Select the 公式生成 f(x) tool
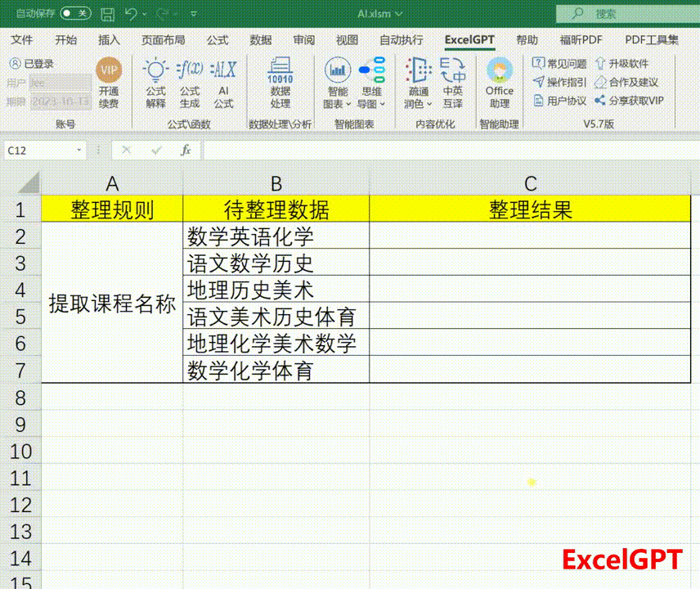This screenshot has width=700, height=589. point(190,83)
